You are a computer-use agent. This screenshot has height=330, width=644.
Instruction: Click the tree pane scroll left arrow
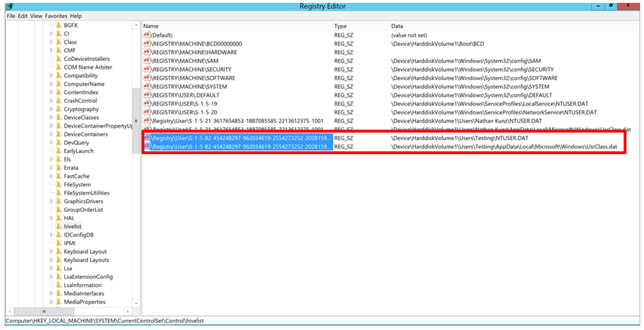click(10, 311)
